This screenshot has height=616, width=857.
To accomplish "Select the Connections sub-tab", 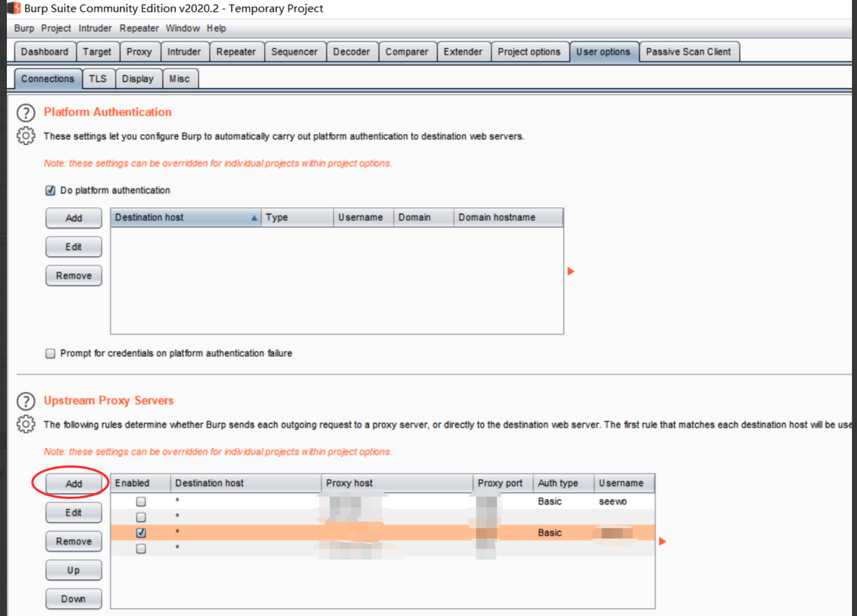I will pyautogui.click(x=48, y=79).
